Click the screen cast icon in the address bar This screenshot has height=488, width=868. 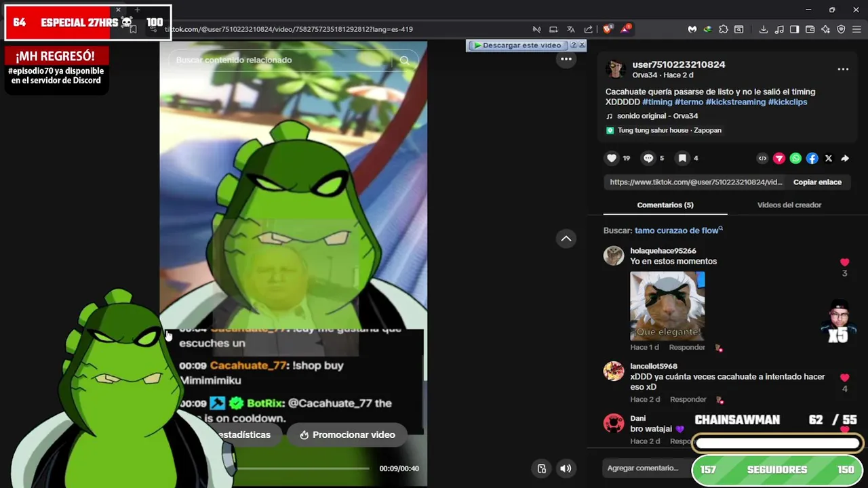pos(553,29)
